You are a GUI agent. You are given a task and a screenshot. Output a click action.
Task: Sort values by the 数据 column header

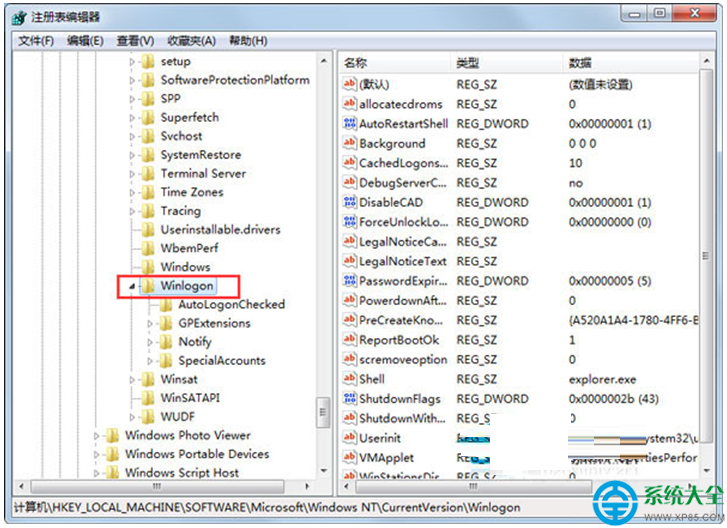point(631,63)
